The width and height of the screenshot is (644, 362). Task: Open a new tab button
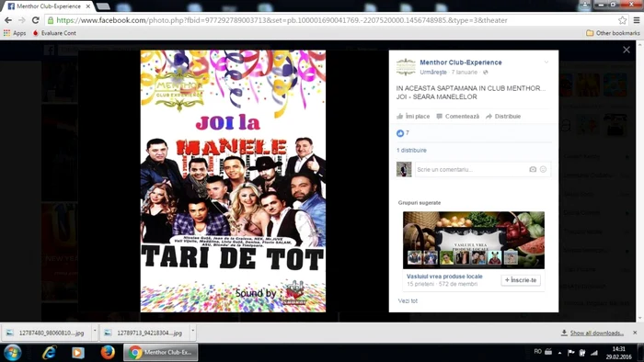pos(103,6)
